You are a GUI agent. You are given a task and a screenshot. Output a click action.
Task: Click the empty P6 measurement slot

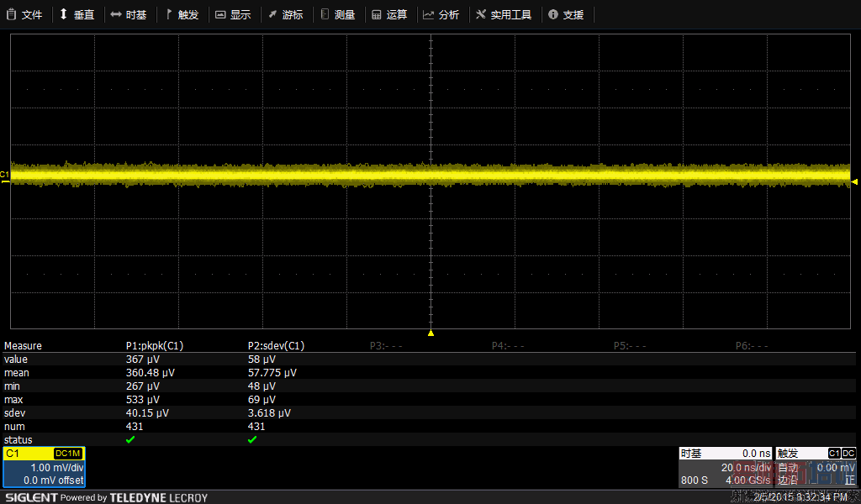click(x=752, y=346)
